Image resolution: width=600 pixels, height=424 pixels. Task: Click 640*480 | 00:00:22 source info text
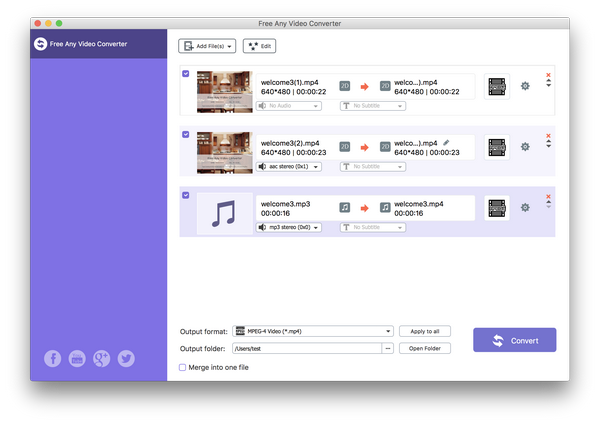click(293, 92)
